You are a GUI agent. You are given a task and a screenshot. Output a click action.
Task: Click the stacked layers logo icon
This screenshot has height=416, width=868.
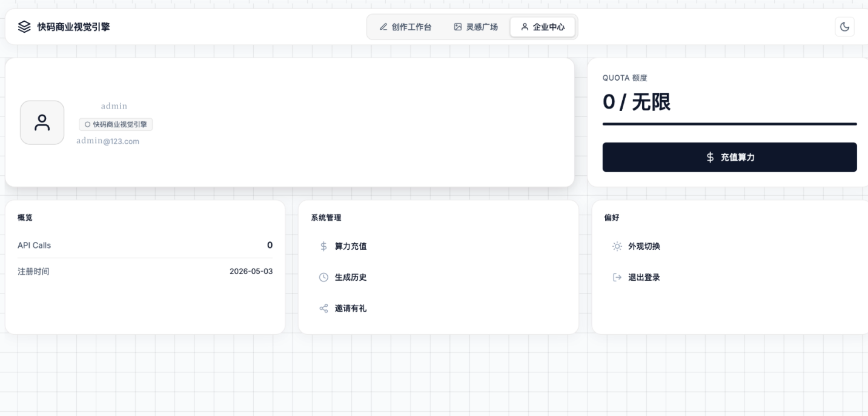[x=24, y=27]
